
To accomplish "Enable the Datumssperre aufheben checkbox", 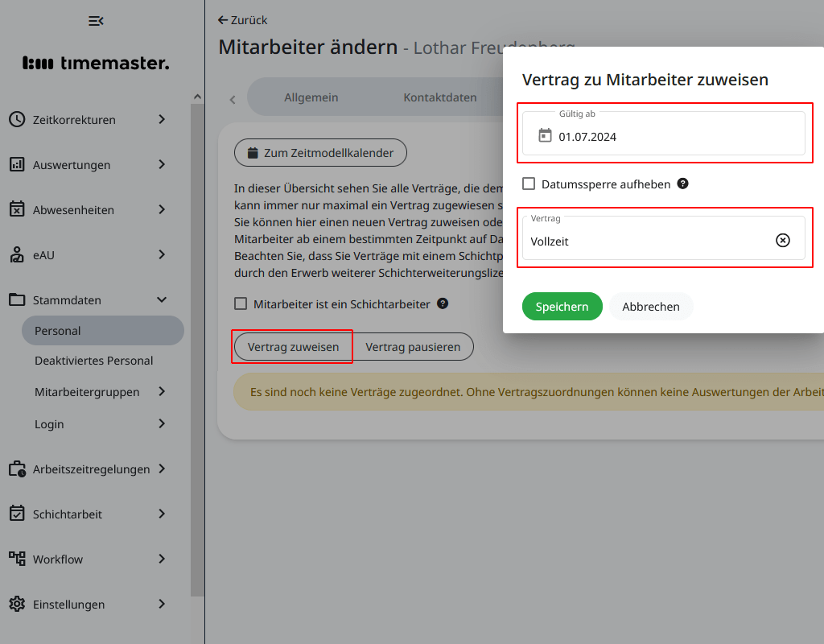I will click(x=529, y=184).
